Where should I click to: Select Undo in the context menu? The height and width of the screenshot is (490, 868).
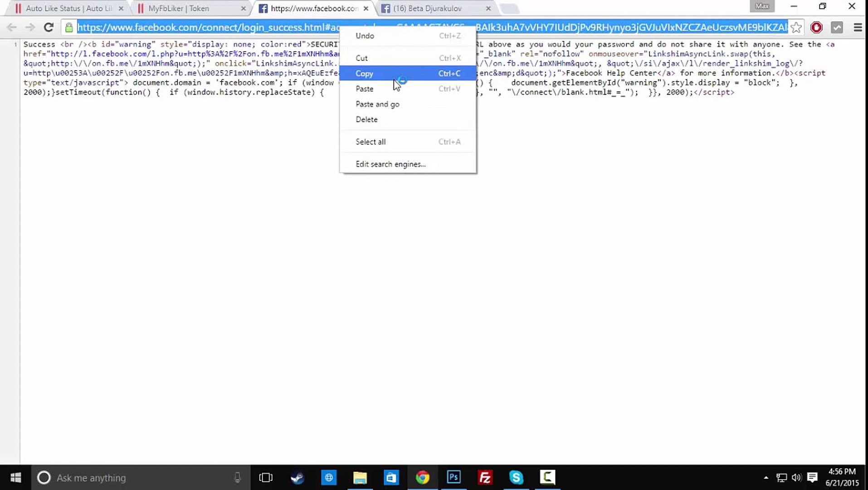click(408, 36)
